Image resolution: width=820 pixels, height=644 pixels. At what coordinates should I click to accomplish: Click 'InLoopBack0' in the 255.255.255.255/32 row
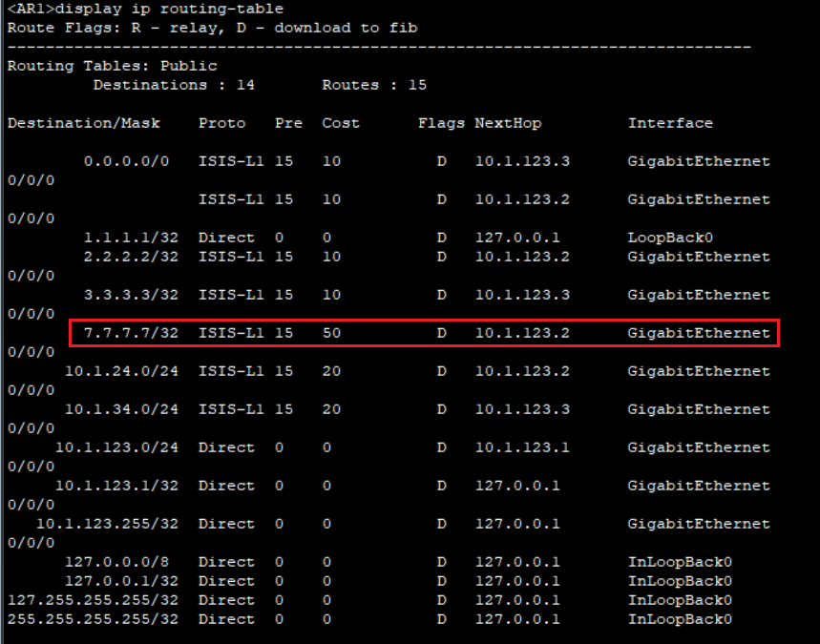click(680, 619)
